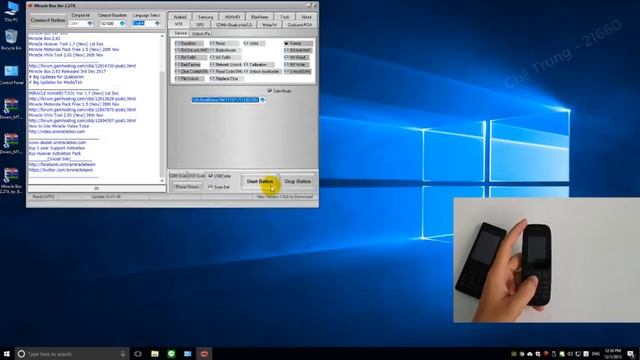
Task: Select the Rd Anti-theft radio option
Action: click(298, 50)
